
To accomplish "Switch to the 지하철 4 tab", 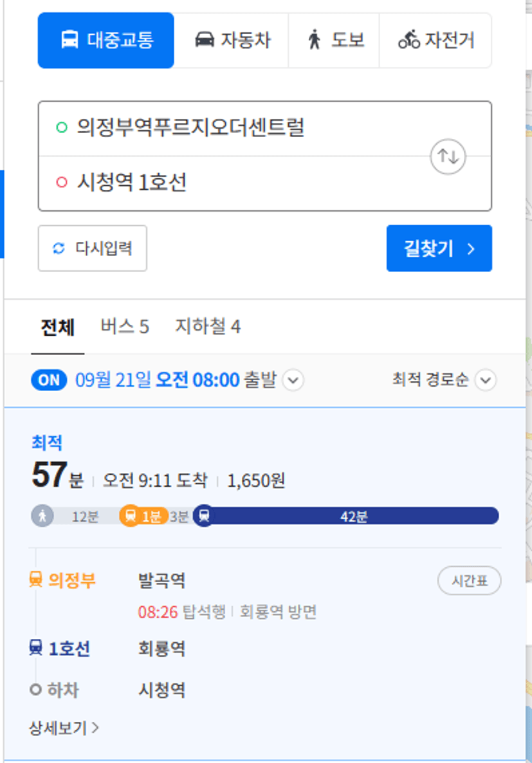I will (208, 327).
